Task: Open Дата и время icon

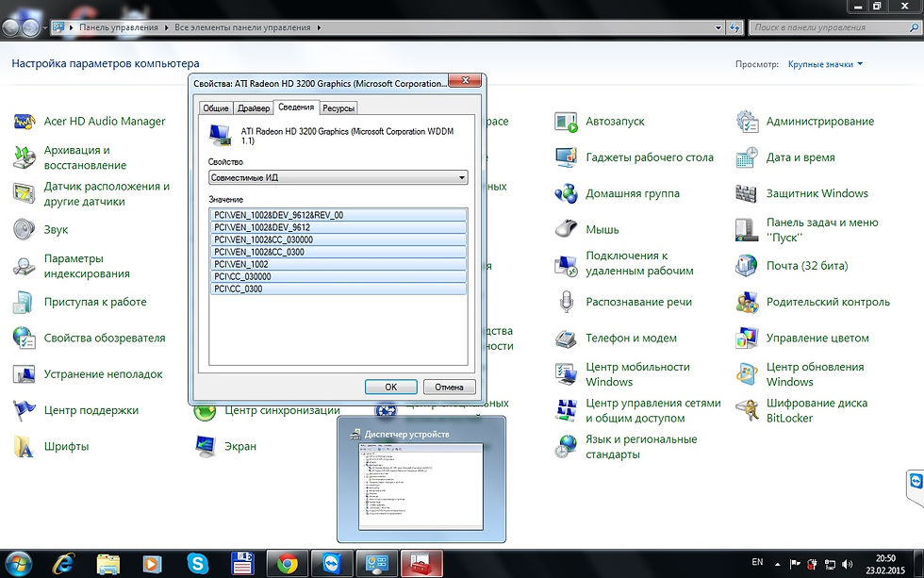Action: coord(747,157)
